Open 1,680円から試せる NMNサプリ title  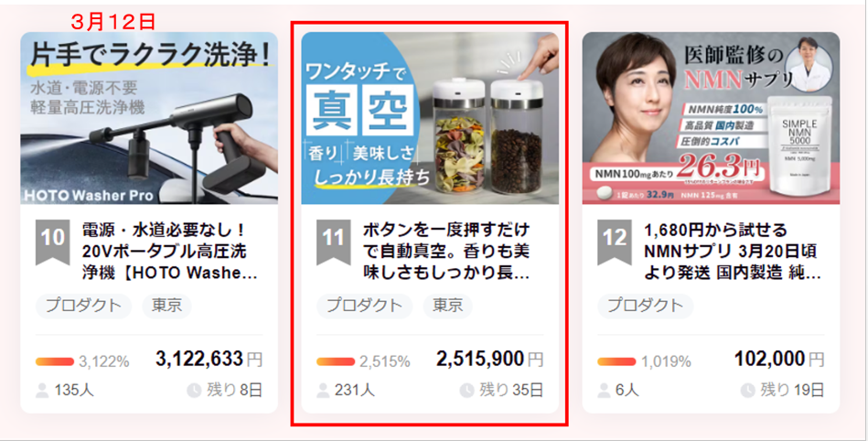733,252
